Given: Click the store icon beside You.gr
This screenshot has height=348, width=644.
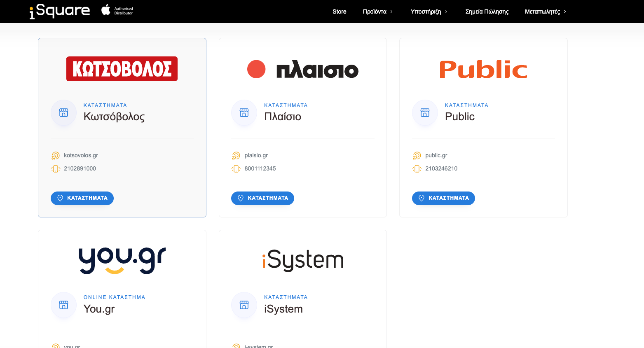Looking at the screenshot, I should click(x=63, y=305).
